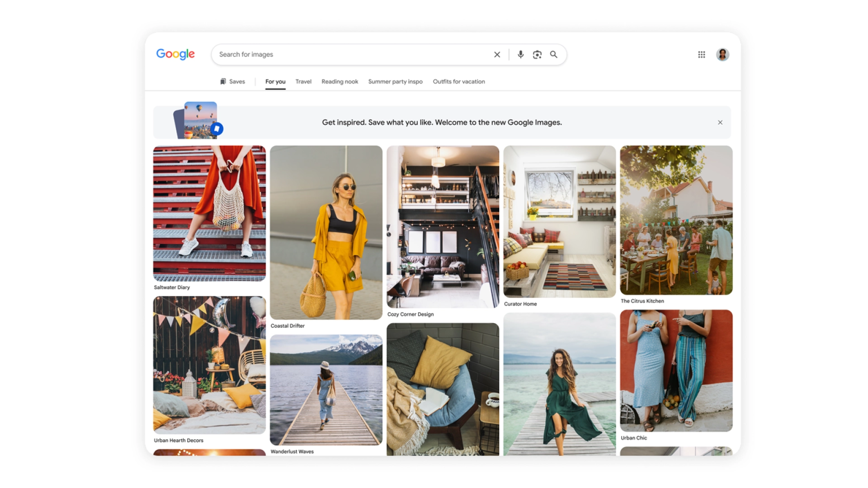Open the Google apps grid
Viewport: 868px width, 488px height.
pos(702,55)
